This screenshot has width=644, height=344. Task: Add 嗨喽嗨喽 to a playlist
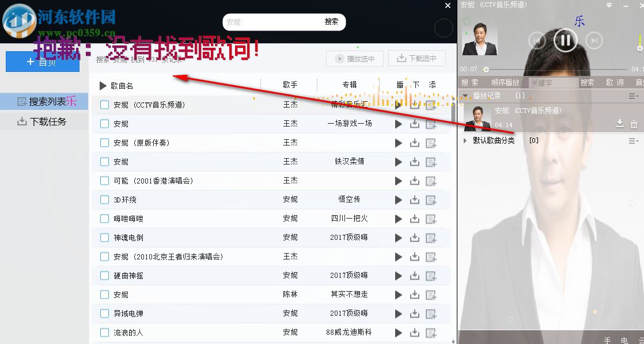coord(431,218)
